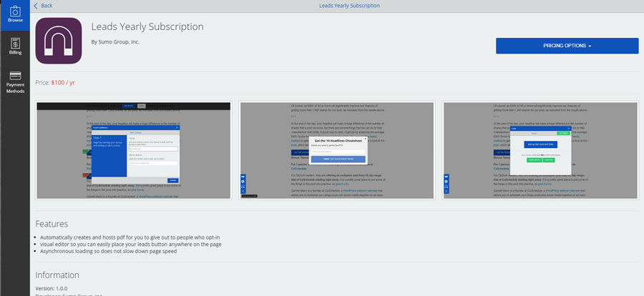The image size is (644, 296).
Task: Click the By Sumo Group, Inc. text
Action: pos(115,41)
